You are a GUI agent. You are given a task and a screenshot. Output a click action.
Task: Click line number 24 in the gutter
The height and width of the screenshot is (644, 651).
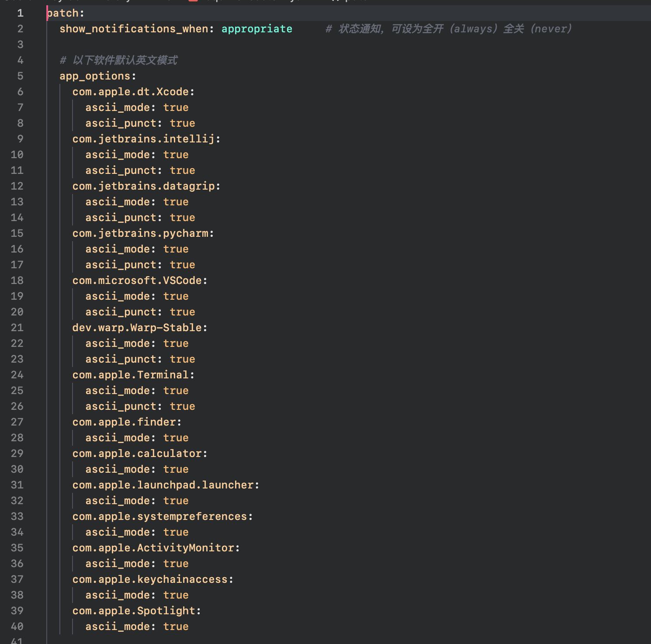pyautogui.click(x=17, y=375)
